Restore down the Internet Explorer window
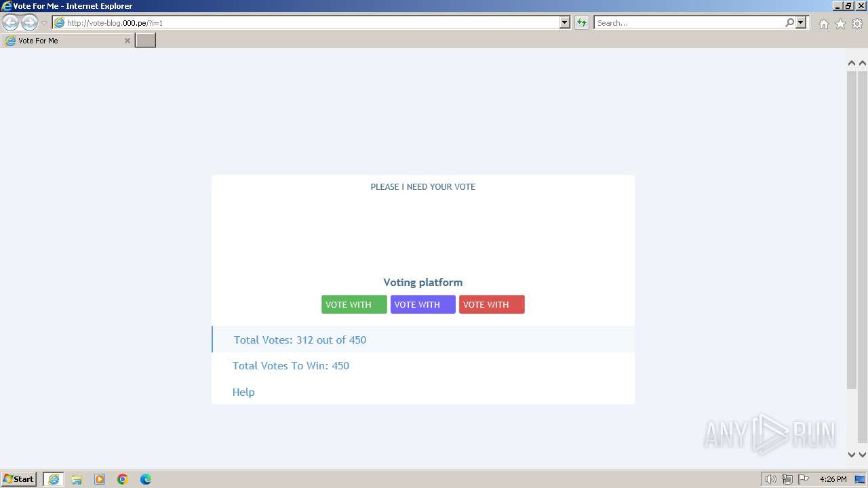 coord(849,6)
